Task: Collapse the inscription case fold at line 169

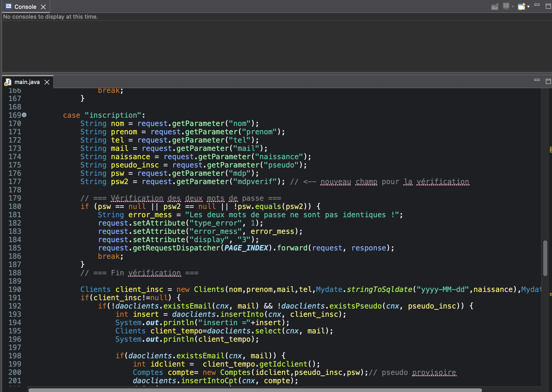Action: [24, 115]
